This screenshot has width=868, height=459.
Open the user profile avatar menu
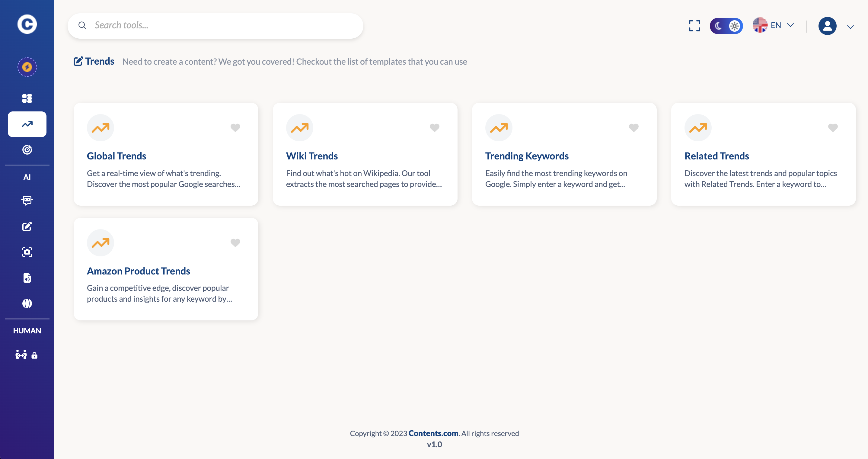(827, 26)
